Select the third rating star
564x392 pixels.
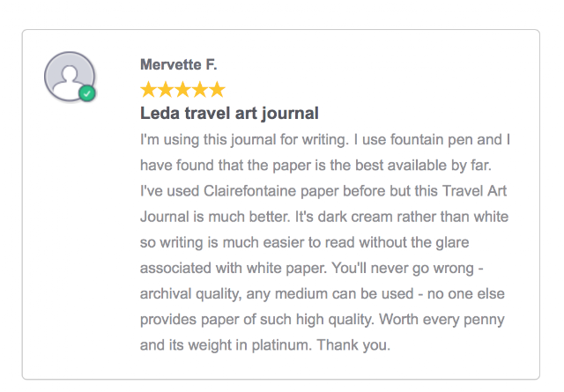(182, 90)
